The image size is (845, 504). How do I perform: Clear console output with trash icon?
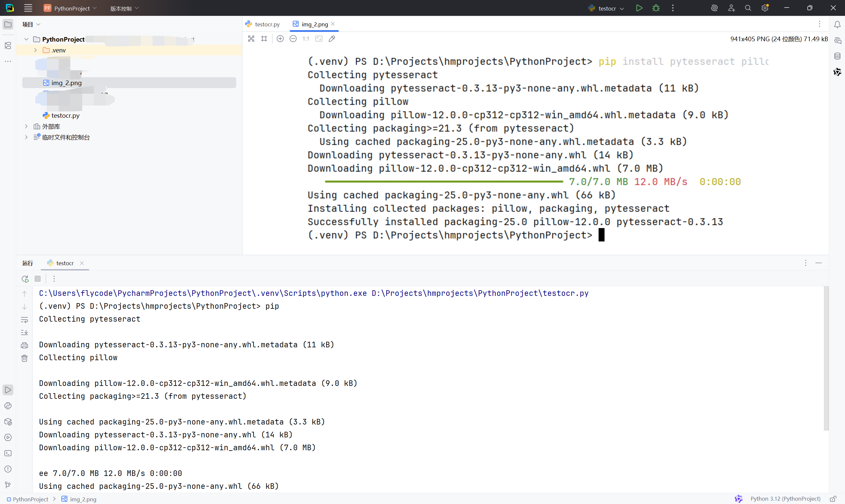coord(24,358)
